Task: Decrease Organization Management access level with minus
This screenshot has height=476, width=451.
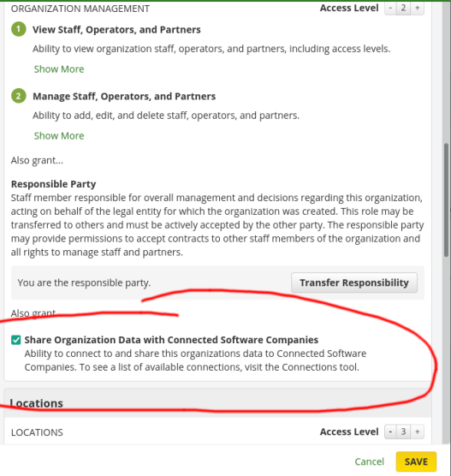Action: (390, 9)
